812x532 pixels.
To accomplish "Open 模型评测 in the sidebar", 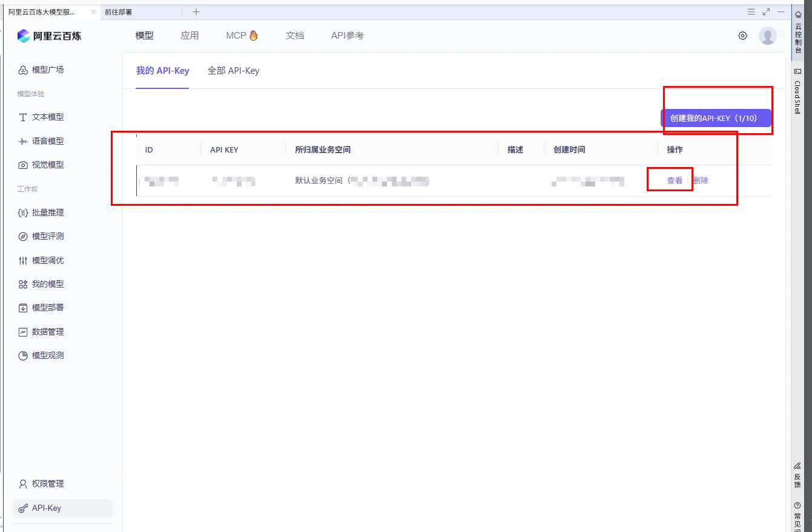I will point(41,236).
